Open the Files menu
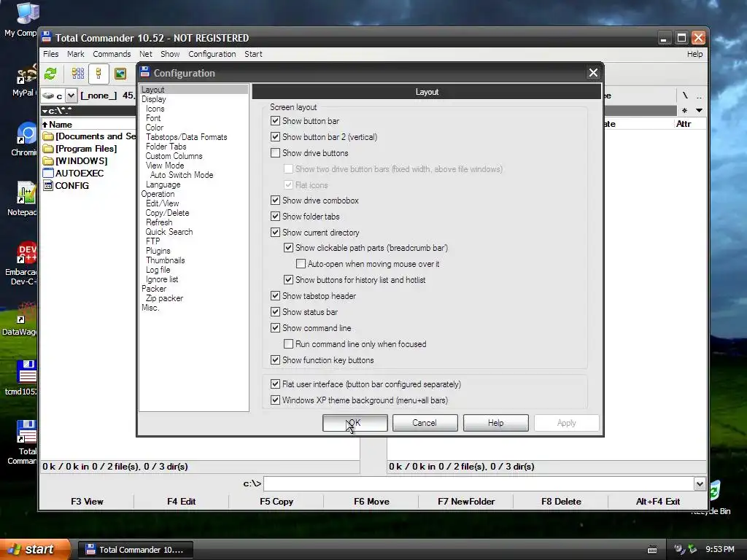 [x=50, y=54]
